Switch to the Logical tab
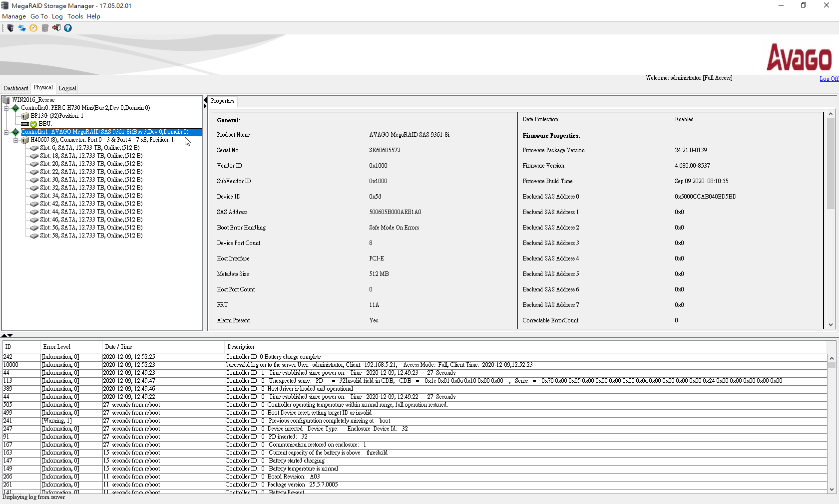Image resolution: width=839 pixels, height=504 pixels. 67,88
